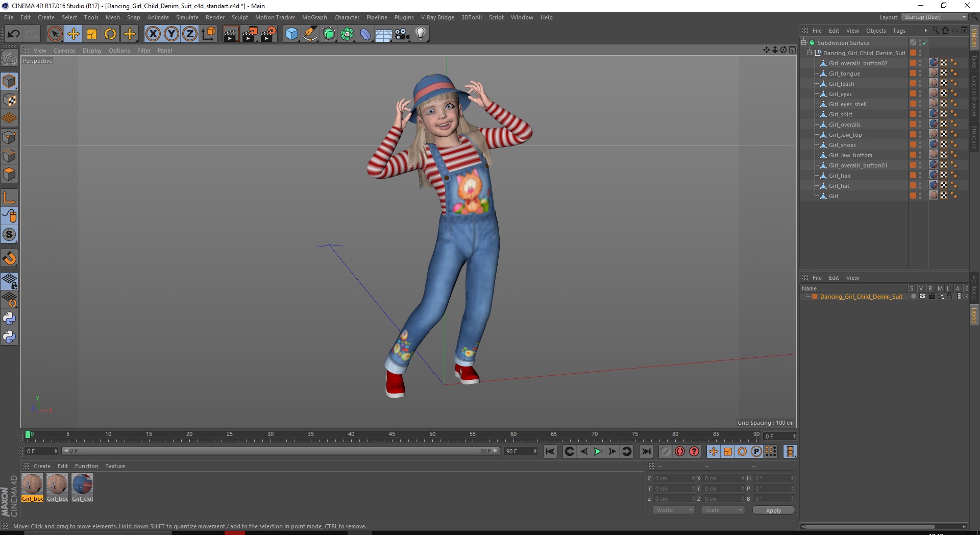Go to end of animation

click(646, 451)
